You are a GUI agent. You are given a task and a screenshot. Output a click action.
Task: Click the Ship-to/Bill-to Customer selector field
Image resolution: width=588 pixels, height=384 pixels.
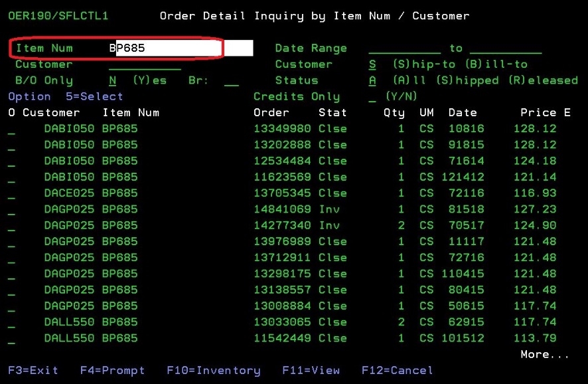tap(372, 64)
